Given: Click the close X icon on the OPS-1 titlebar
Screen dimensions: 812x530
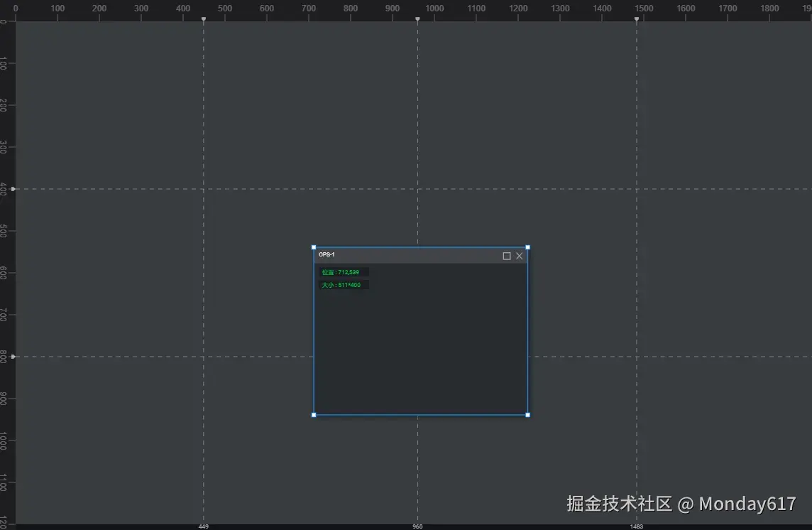Looking at the screenshot, I should [x=519, y=256].
